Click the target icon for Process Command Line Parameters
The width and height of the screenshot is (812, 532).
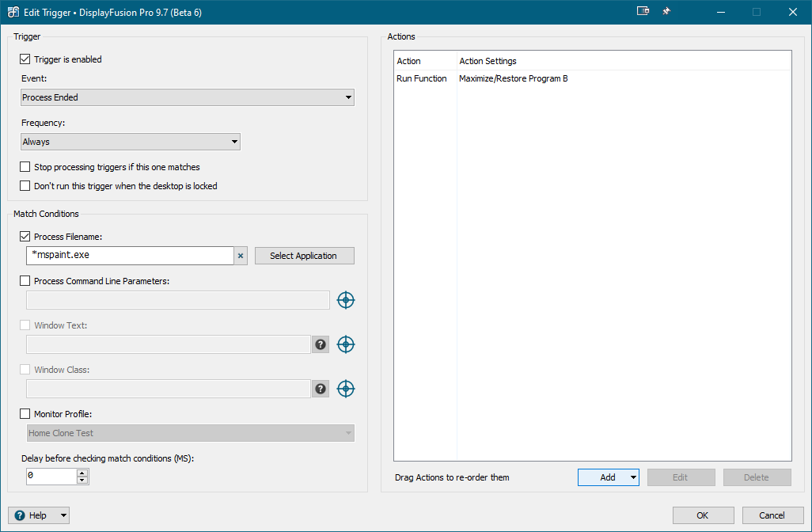(x=346, y=300)
